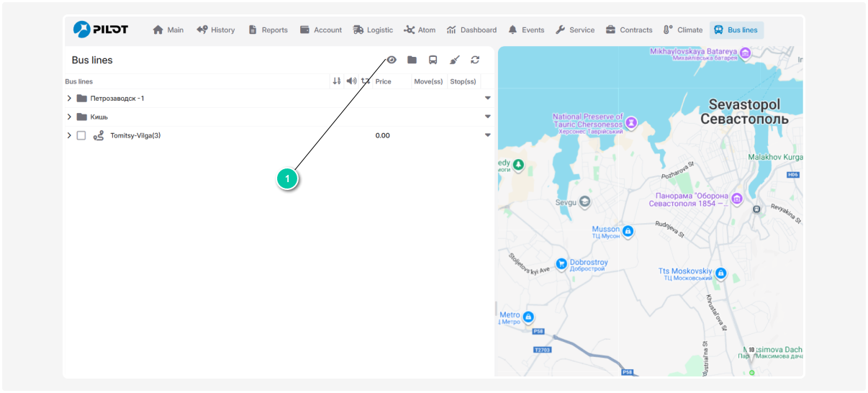This screenshot has height=393, width=868.
Task: Open the History tab
Action: (x=216, y=30)
